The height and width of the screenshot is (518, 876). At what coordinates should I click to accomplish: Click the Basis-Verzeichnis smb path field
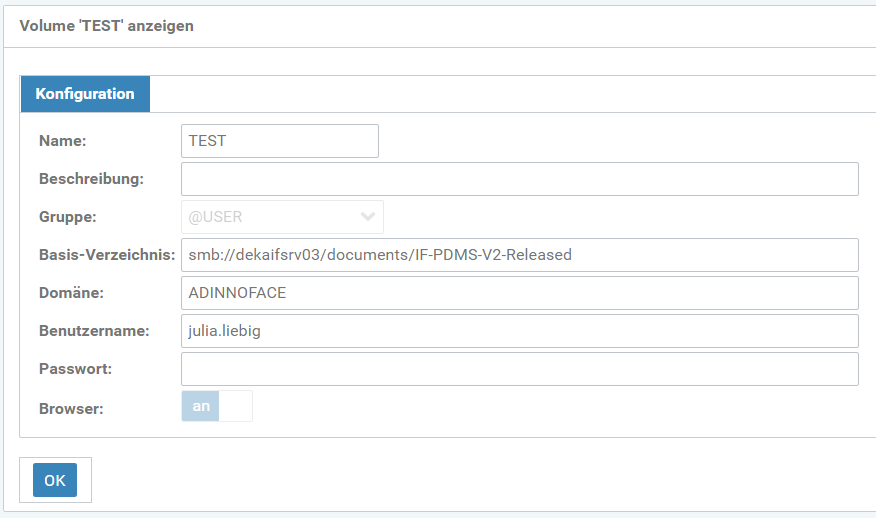[x=519, y=255]
